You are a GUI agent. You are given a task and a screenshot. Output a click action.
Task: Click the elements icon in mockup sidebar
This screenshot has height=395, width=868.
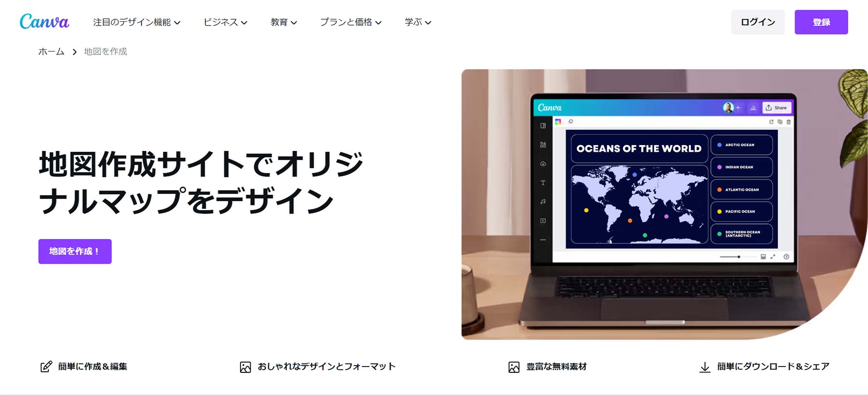click(x=543, y=145)
